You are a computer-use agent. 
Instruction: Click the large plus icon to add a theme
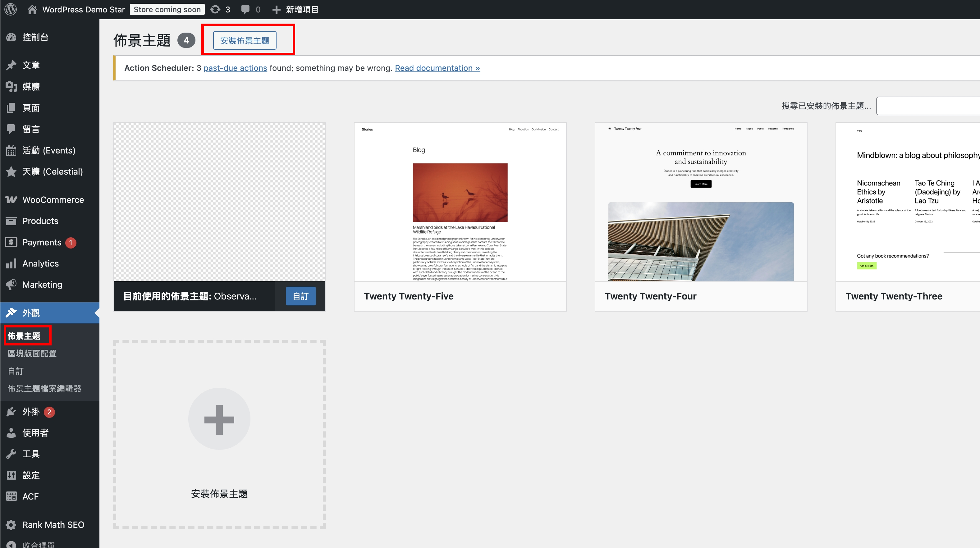[219, 419]
